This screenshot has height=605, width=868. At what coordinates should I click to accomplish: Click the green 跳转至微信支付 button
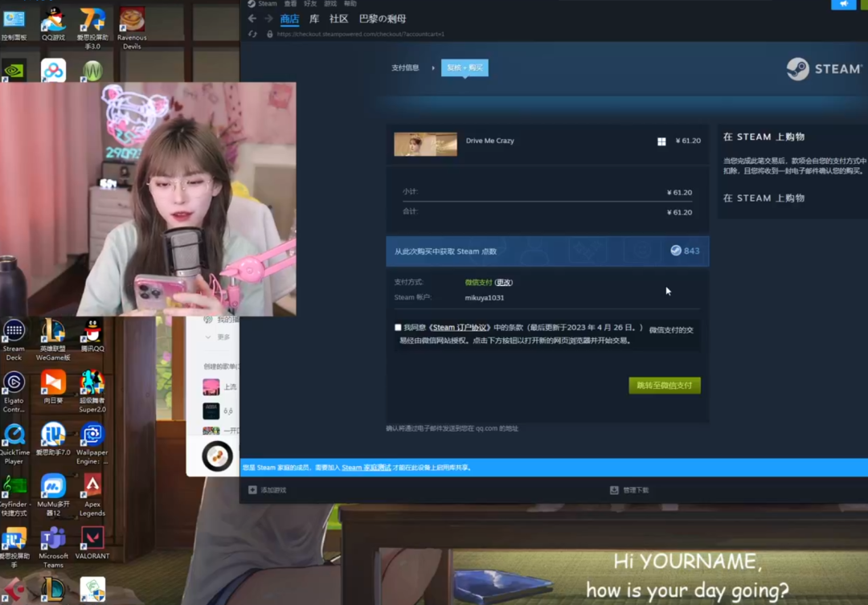[x=664, y=386]
